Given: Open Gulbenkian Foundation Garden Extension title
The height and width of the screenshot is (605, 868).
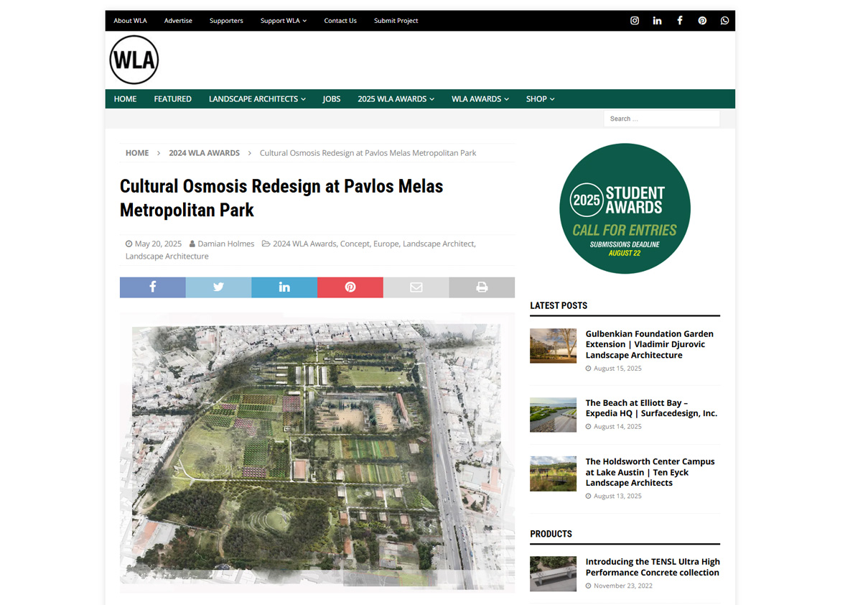Looking at the screenshot, I should coord(650,344).
